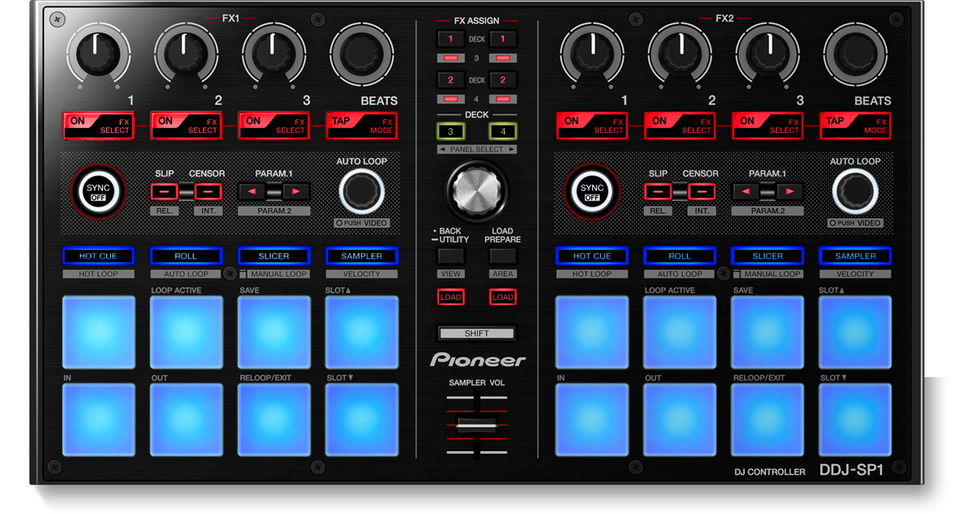980x514 pixels.
Task: Click FX2 effect knob 1
Action: click(x=592, y=55)
